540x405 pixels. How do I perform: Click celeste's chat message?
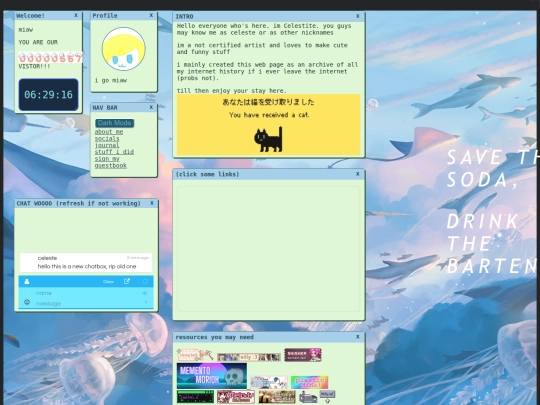coord(86,262)
